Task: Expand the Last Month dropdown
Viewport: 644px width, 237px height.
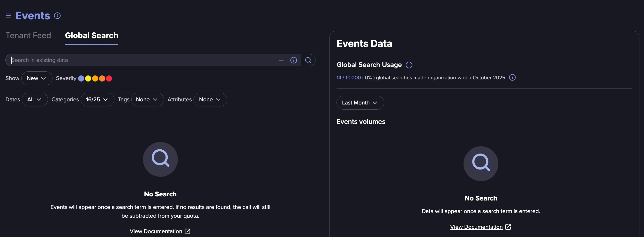Action: coord(360,103)
